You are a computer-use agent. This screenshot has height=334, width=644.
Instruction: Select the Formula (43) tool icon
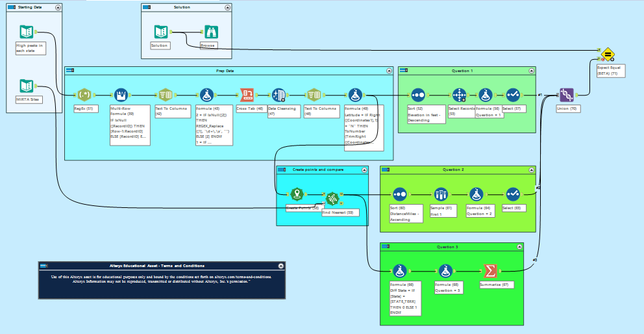click(x=207, y=95)
